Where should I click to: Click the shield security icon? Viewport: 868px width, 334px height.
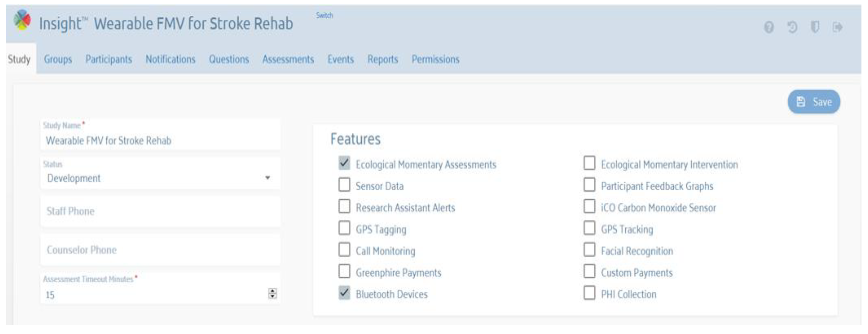click(815, 27)
